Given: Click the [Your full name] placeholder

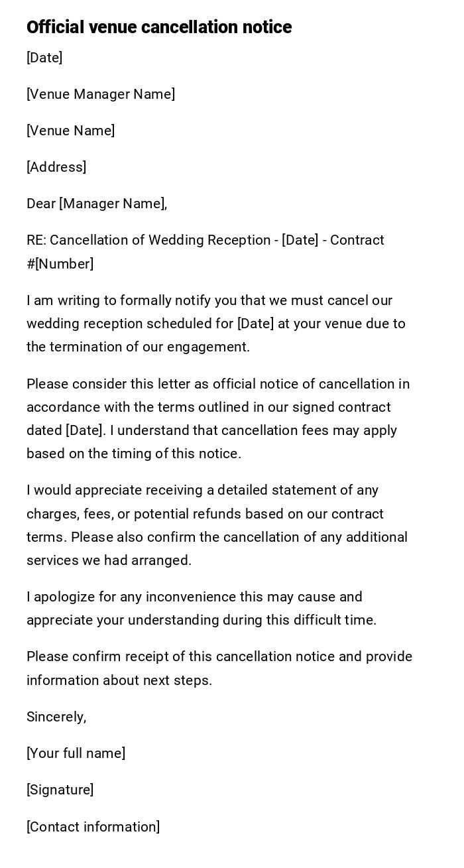Looking at the screenshot, I should (76, 753).
